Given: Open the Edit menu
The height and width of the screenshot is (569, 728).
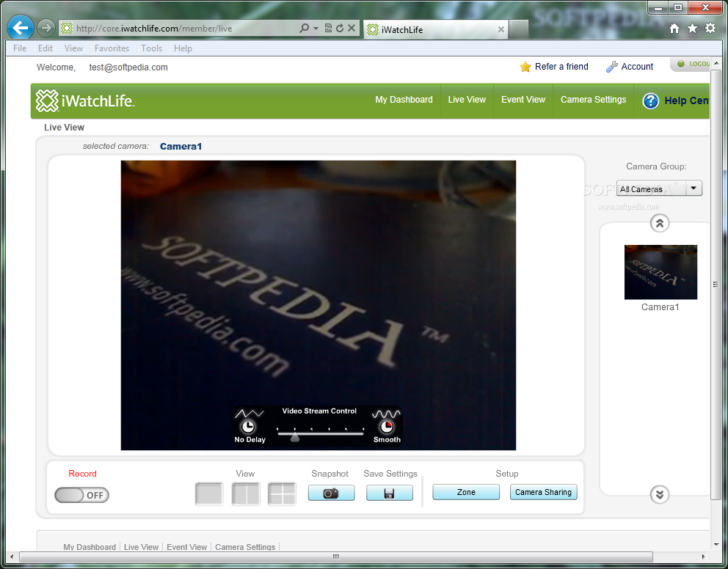Looking at the screenshot, I should pos(45,48).
